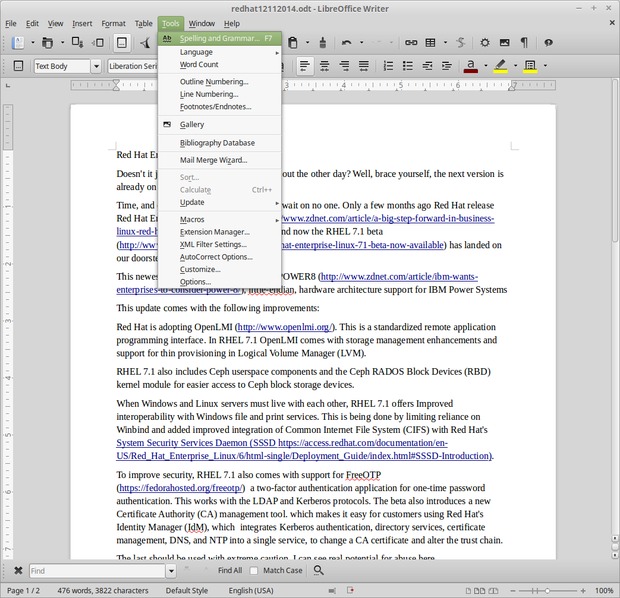Image resolution: width=620 pixels, height=598 pixels.
Task: Click the Find All button
Action: [x=229, y=570]
